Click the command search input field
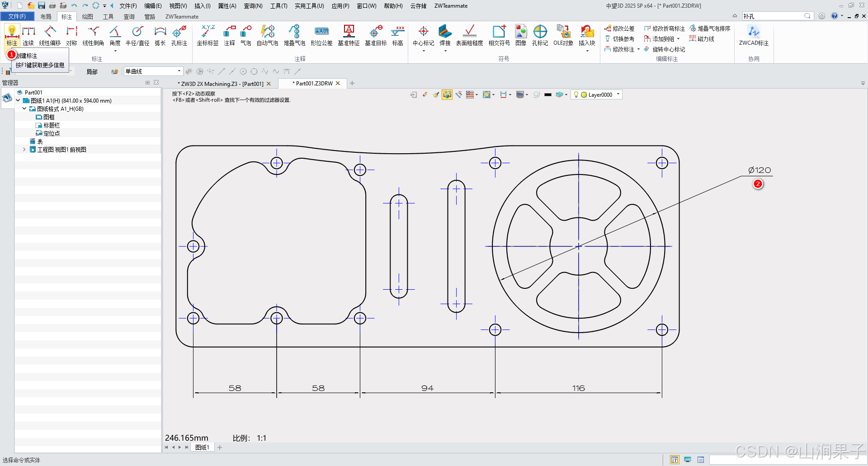 pyautogui.click(x=774, y=16)
